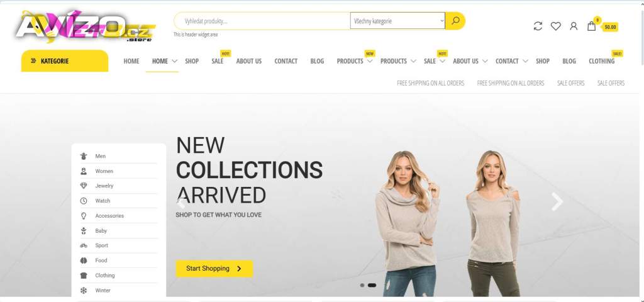Open the CLOTHING sale menu item
644x302 pixels.
tap(601, 61)
